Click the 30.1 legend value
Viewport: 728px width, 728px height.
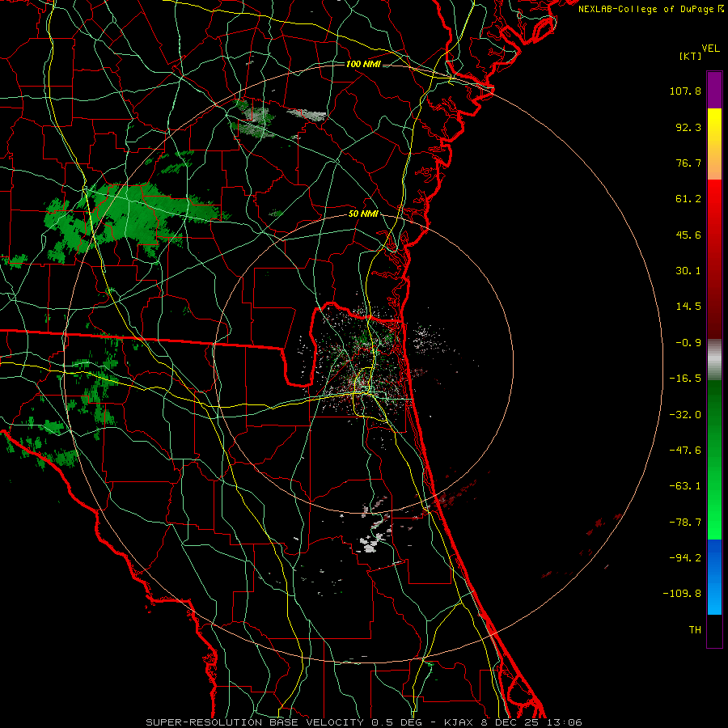click(x=688, y=271)
